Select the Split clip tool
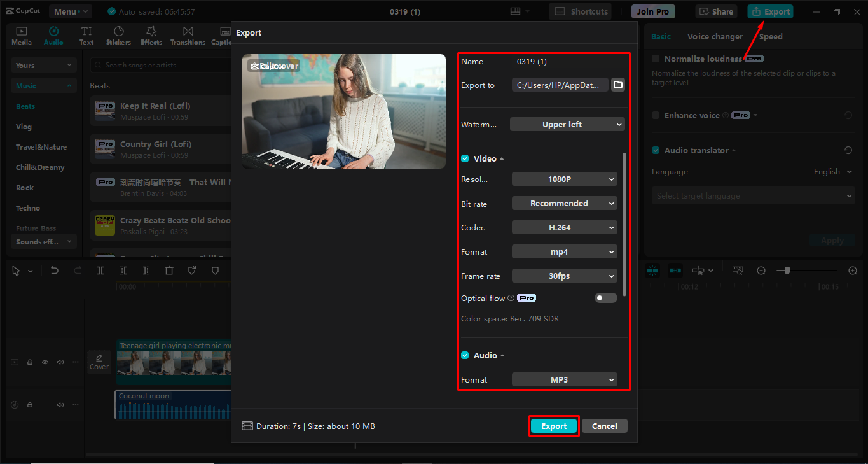The height and width of the screenshot is (464, 868). tap(99, 270)
